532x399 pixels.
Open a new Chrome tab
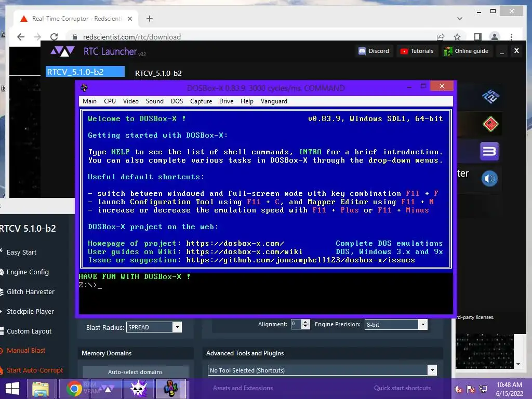[x=150, y=19]
